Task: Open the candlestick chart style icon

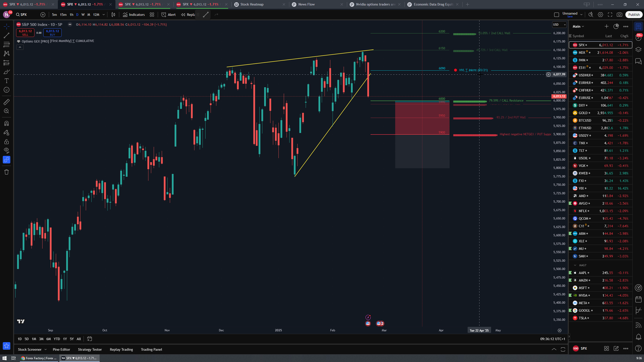Action: 113,15
